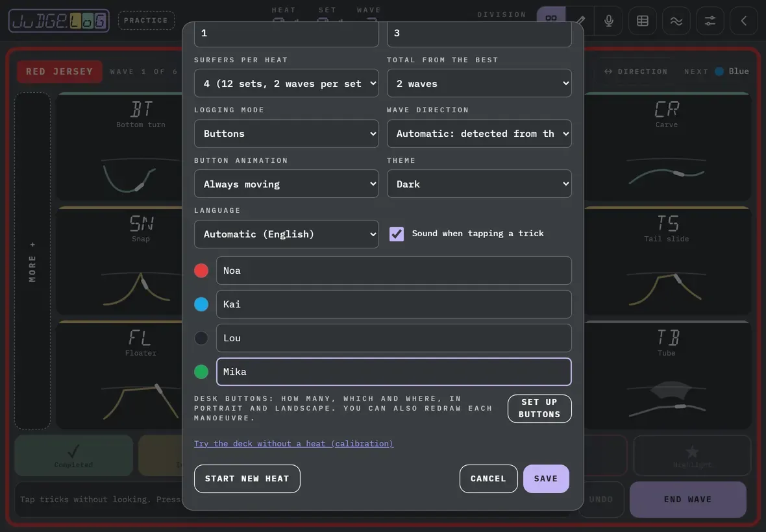Screen dimensions: 766x532
Task: Tap the Bottom turn manoeuvre button
Action: pos(120,147)
